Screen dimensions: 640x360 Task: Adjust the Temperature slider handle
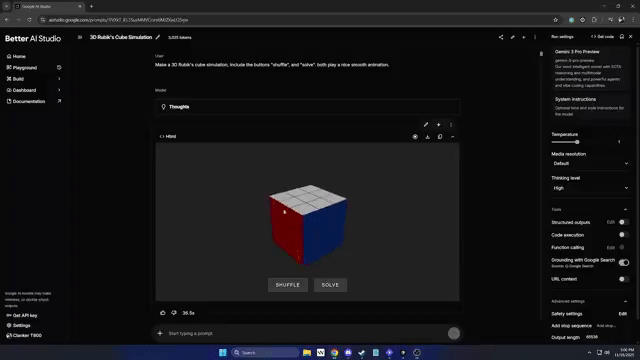coord(577,142)
